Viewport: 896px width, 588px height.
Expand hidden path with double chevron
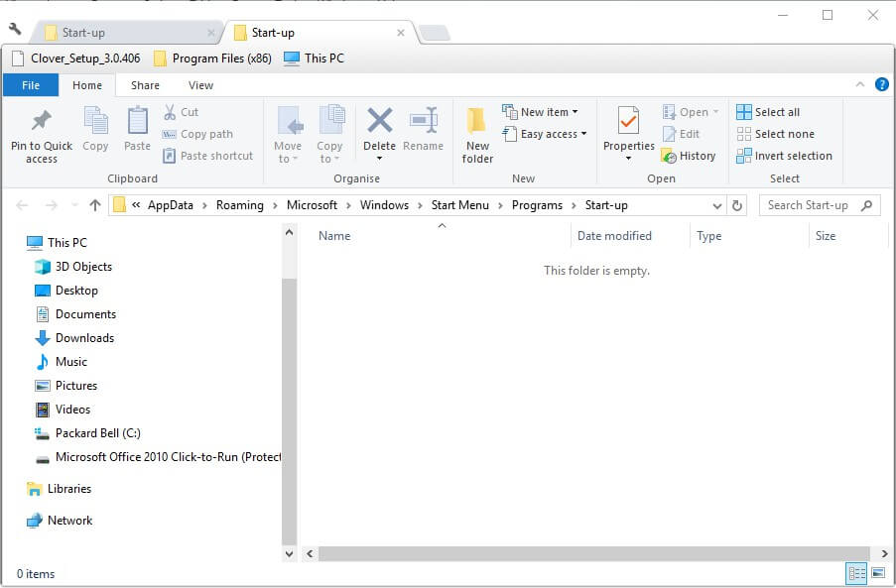pyautogui.click(x=136, y=205)
